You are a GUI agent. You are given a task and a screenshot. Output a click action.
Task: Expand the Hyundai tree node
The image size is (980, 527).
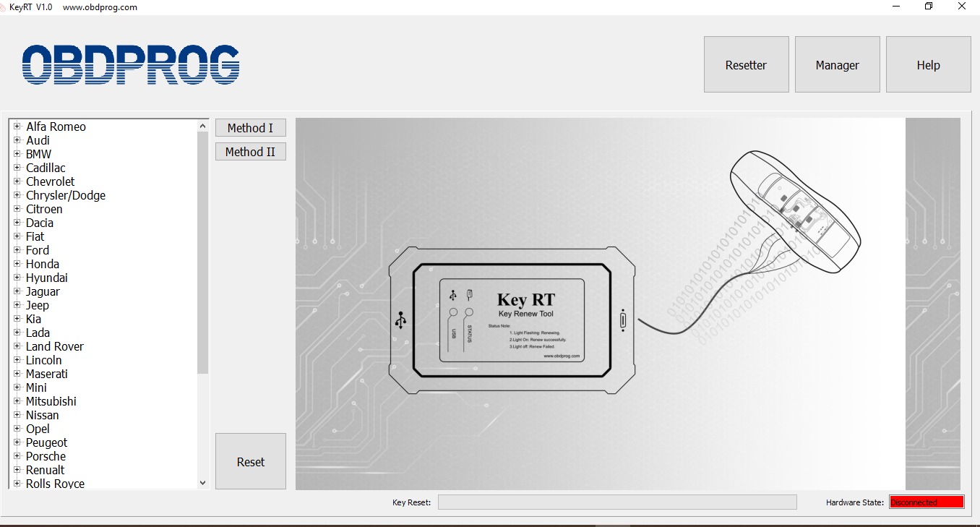point(17,278)
